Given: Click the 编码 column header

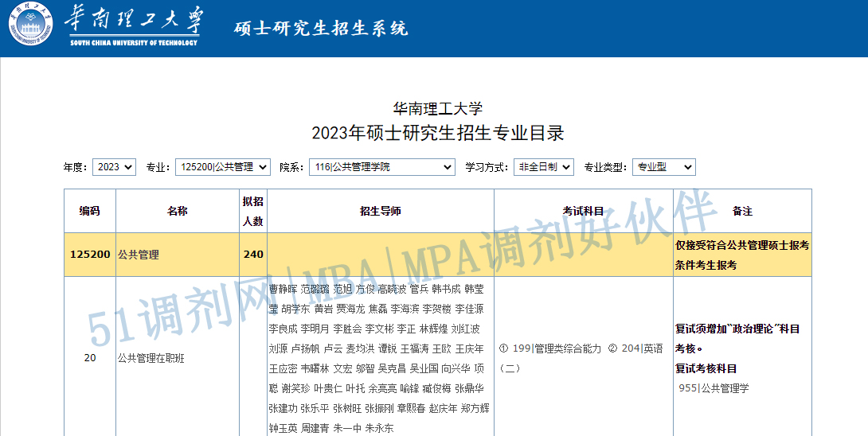Looking at the screenshot, I should tap(90, 211).
